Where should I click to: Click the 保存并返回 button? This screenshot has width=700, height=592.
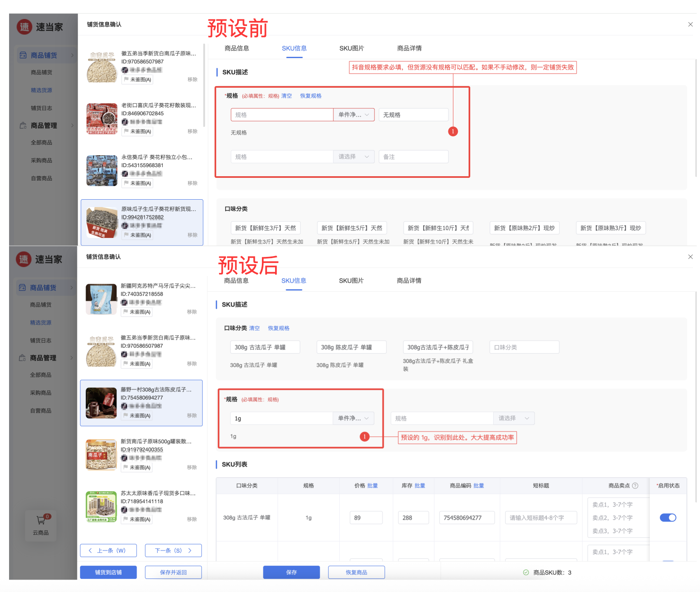(x=173, y=572)
